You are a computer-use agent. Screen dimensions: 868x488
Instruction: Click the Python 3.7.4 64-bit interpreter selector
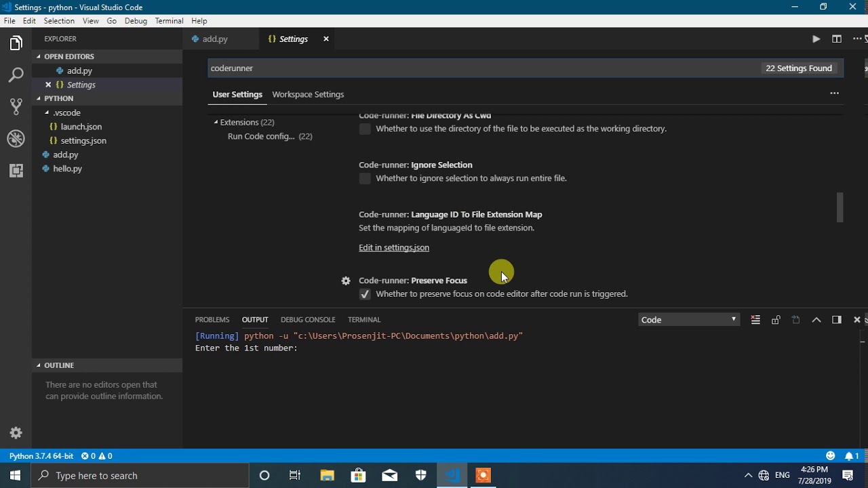(x=41, y=456)
